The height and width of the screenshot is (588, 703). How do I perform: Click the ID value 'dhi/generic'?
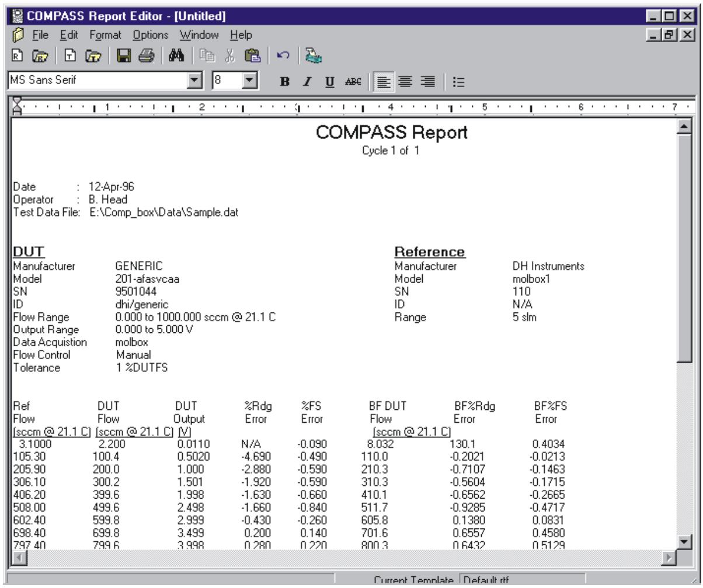click(143, 304)
